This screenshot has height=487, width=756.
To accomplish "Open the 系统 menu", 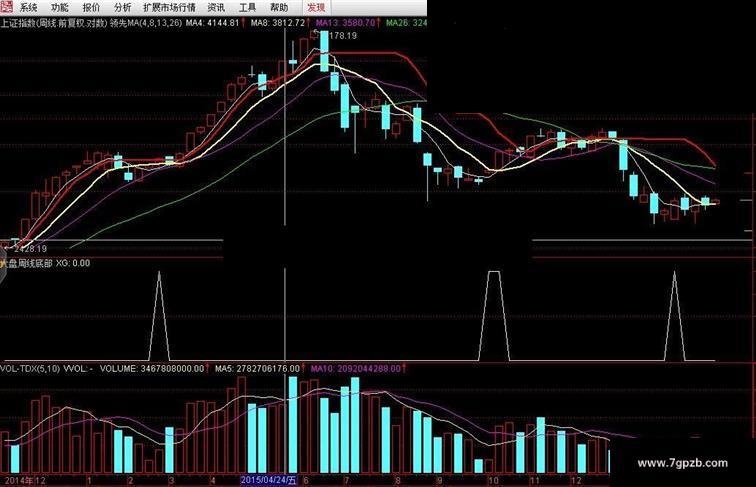I will coord(28,7).
